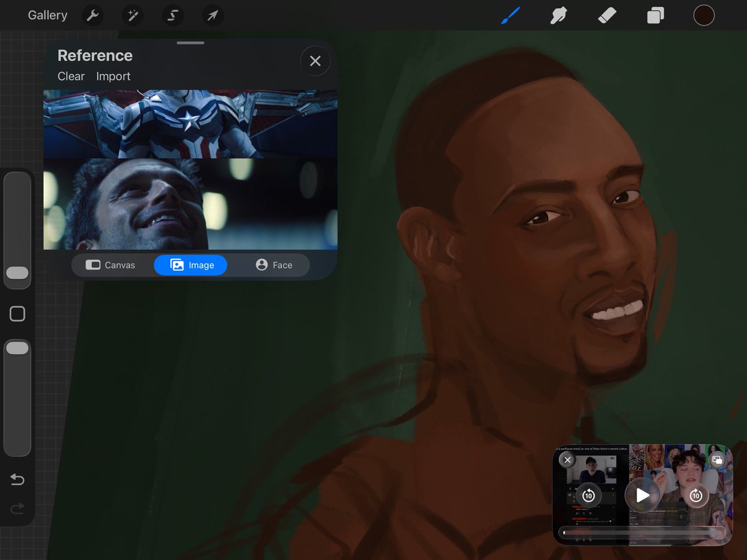Undo the last stroke
The width and height of the screenshot is (747, 560).
pyautogui.click(x=17, y=479)
